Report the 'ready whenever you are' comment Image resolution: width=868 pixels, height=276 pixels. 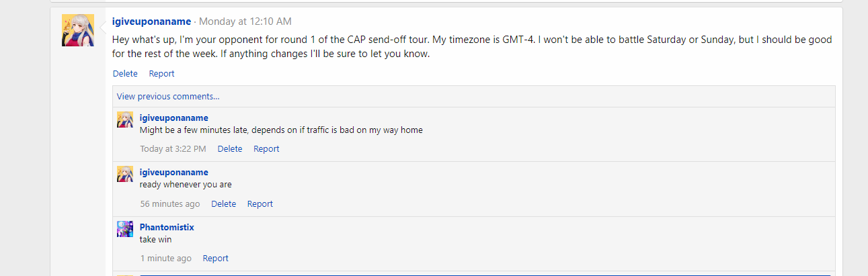[260, 204]
